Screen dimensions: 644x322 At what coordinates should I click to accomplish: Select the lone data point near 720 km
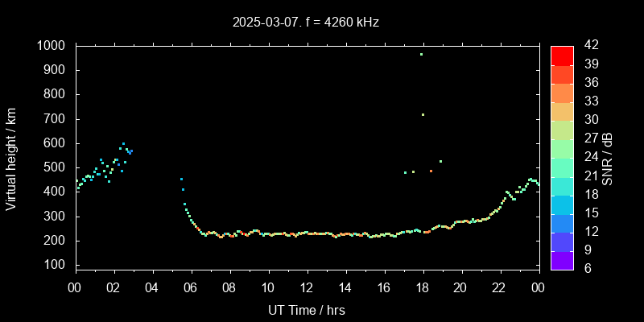tap(423, 114)
